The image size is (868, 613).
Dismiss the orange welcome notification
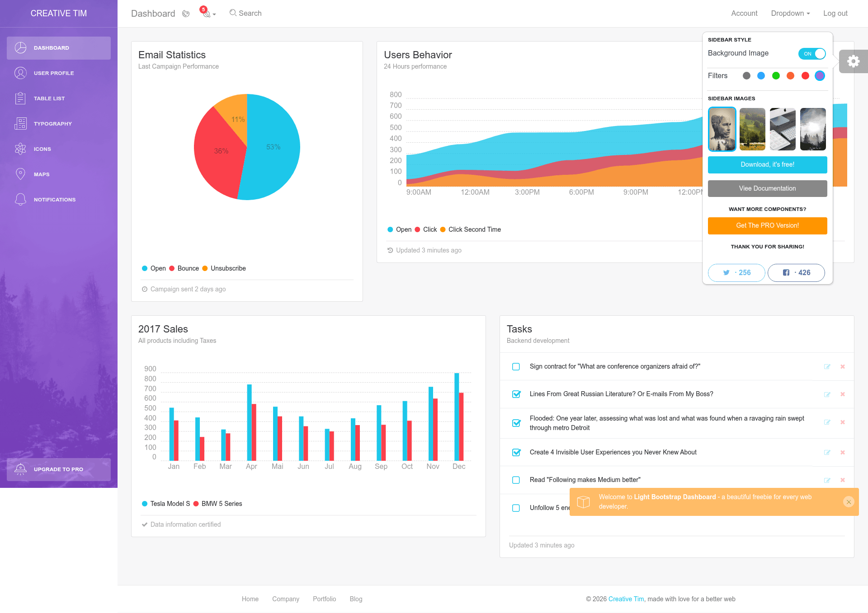tap(849, 502)
